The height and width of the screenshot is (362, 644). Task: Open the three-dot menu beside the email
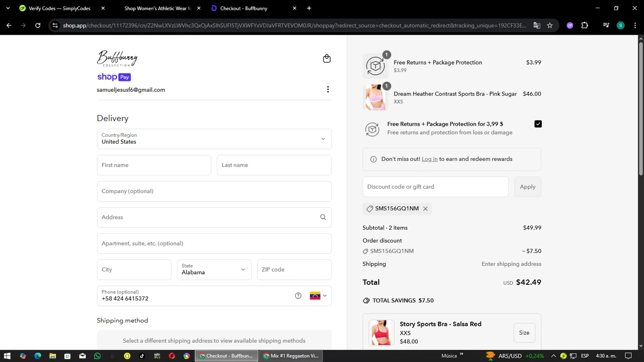point(328,89)
